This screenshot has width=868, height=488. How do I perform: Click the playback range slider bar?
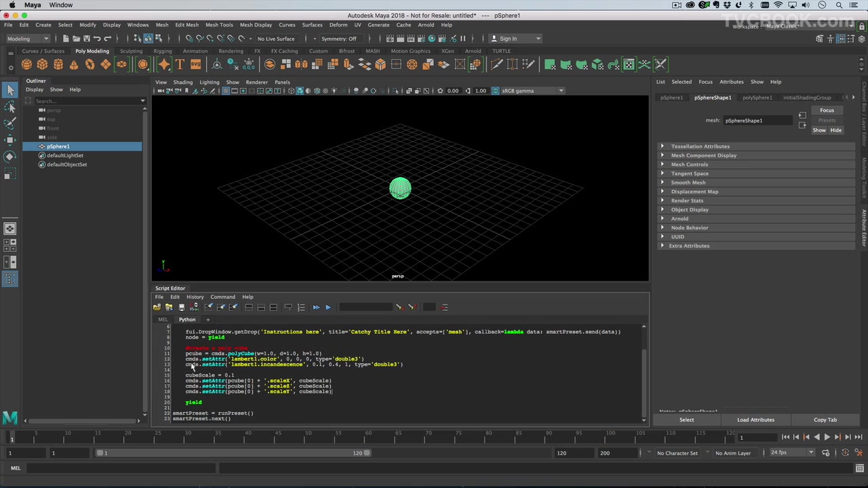[233, 453]
